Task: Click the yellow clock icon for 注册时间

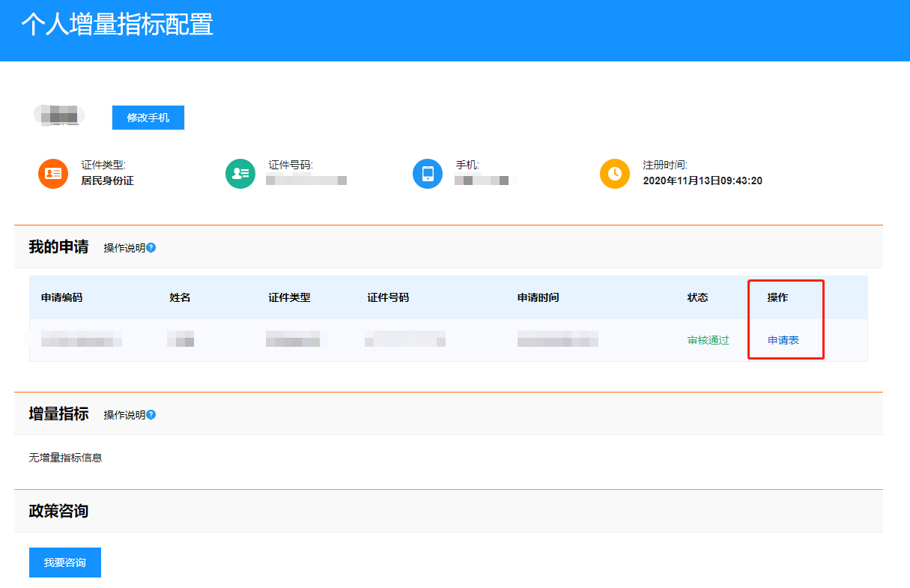Action: coord(615,174)
